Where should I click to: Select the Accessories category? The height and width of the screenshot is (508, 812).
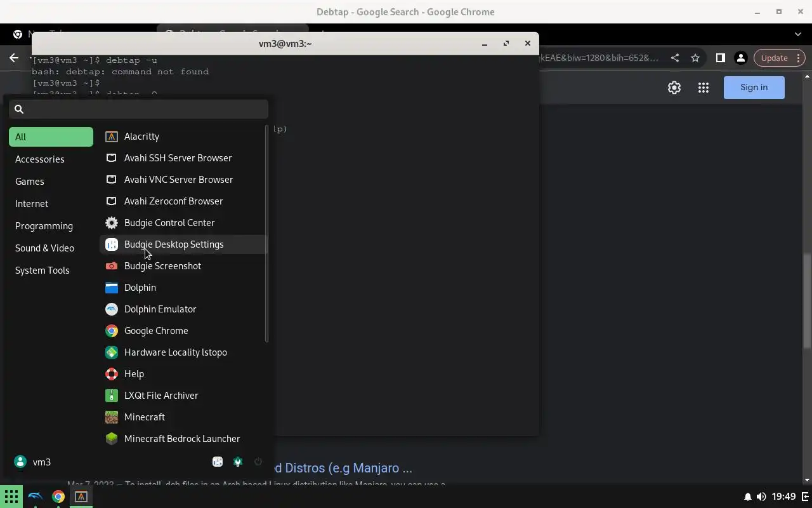(x=51, y=159)
